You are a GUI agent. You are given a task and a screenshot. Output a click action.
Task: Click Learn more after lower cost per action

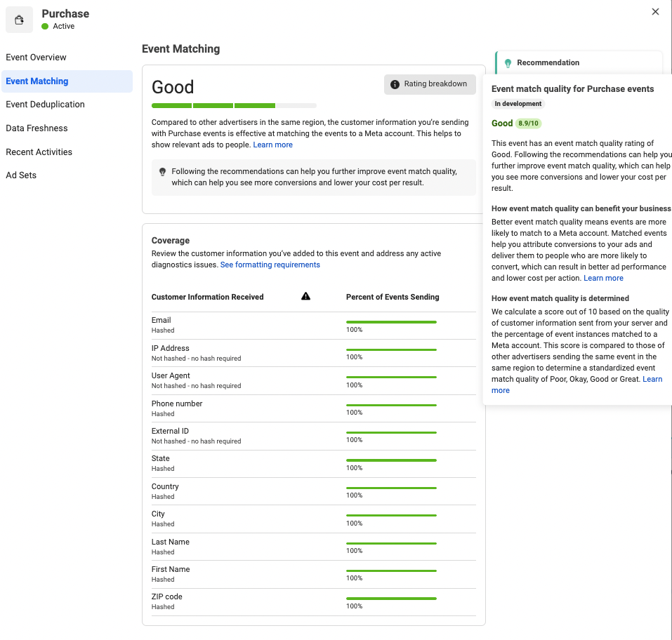603,279
